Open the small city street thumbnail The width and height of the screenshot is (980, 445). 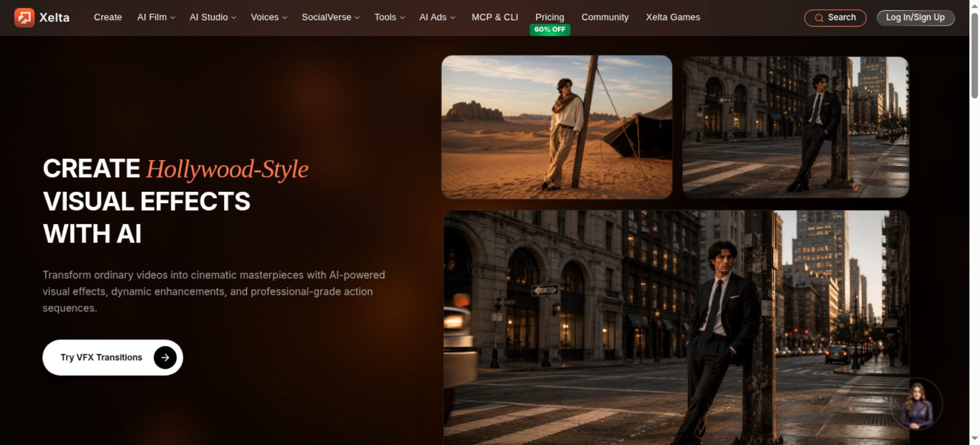pos(796,127)
